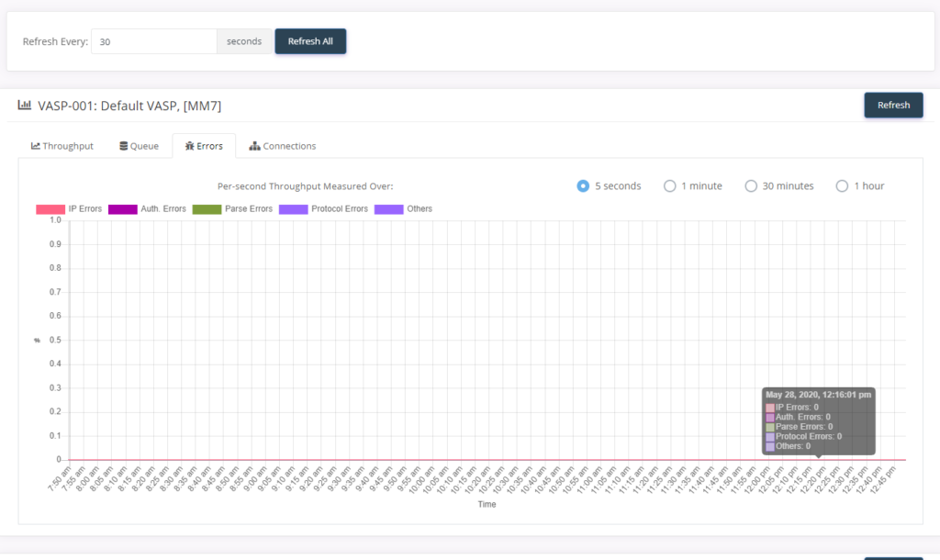Image resolution: width=940 pixels, height=560 pixels.
Task: Select the Errors tab
Action: click(204, 146)
